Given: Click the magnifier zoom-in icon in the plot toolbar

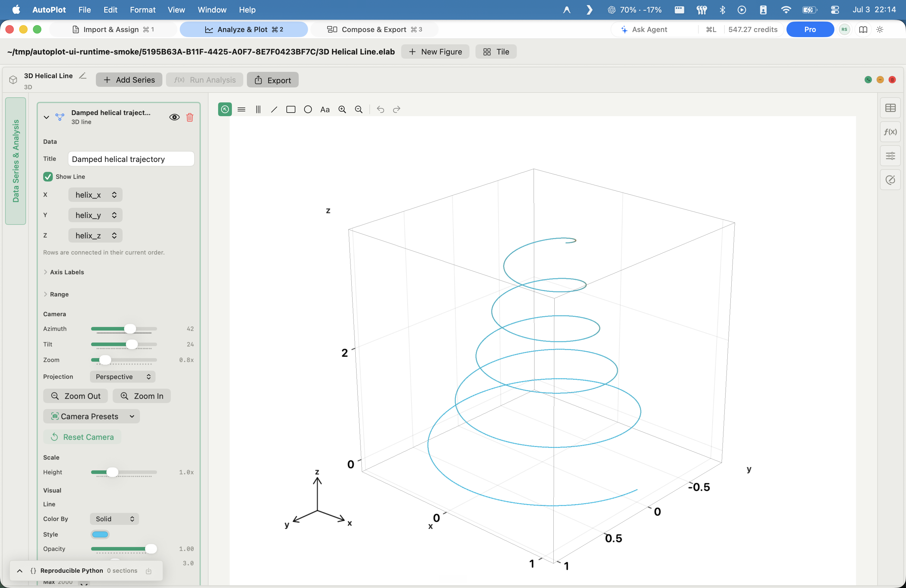Looking at the screenshot, I should click(342, 110).
